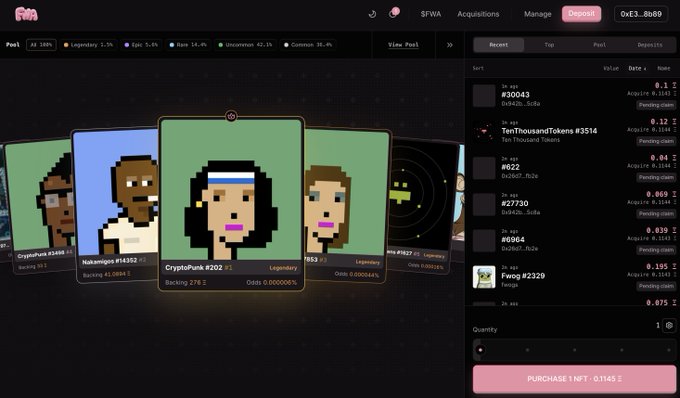This screenshot has height=398, width=680.
Task: Filter pool by Legendary 1.5%
Action: [x=88, y=45]
